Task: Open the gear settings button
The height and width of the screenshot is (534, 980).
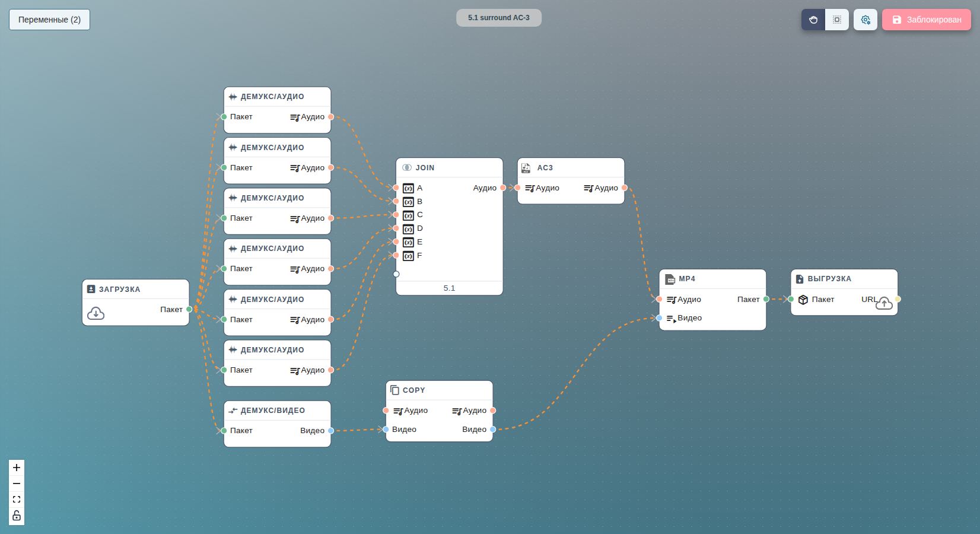Action: [x=866, y=20]
